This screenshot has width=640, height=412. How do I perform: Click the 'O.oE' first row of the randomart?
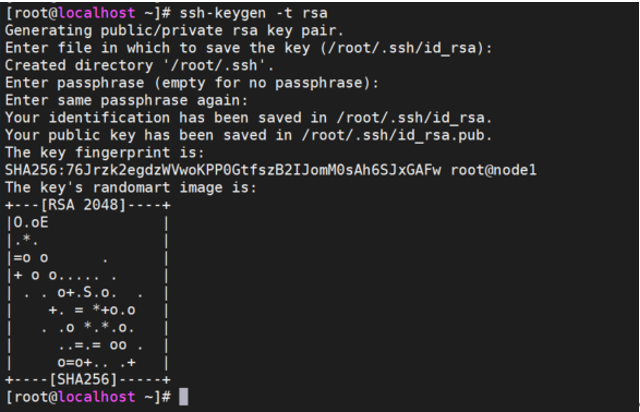[x=30, y=220]
